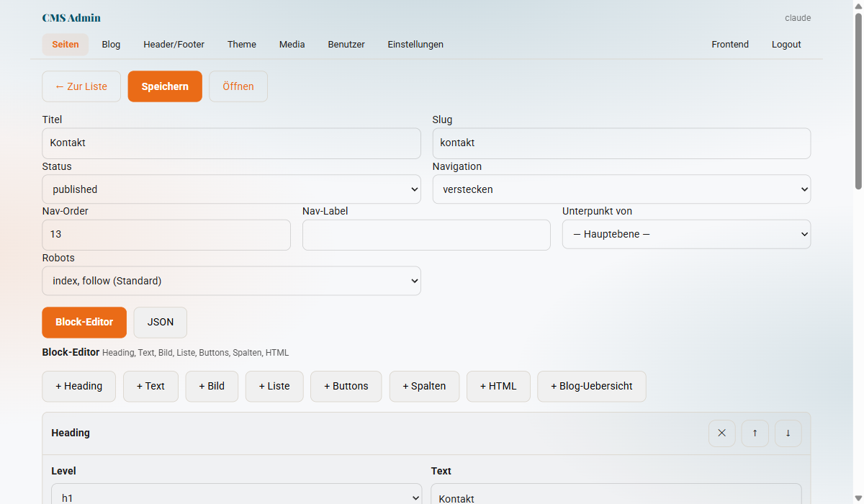Move the Heading block down
Viewport: 864px width, 504px height.
[788, 433]
